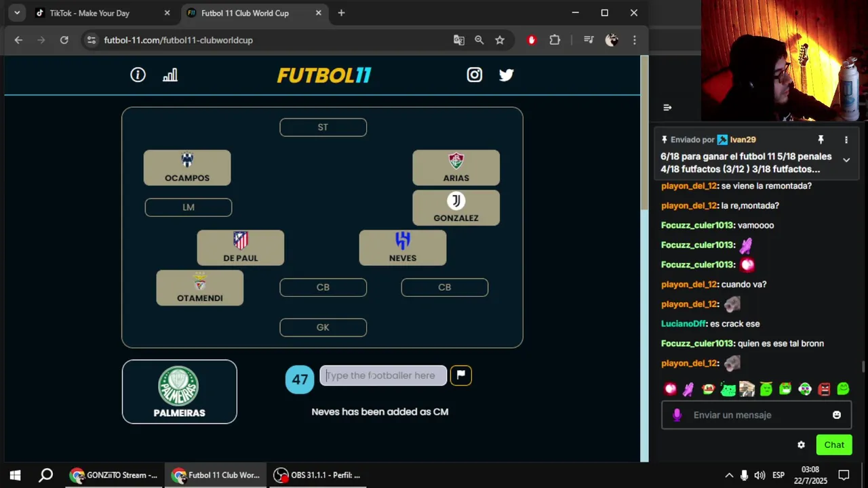Click 'Neves has been added as CM'
Viewport: 868px width, 488px height.
pos(380,411)
